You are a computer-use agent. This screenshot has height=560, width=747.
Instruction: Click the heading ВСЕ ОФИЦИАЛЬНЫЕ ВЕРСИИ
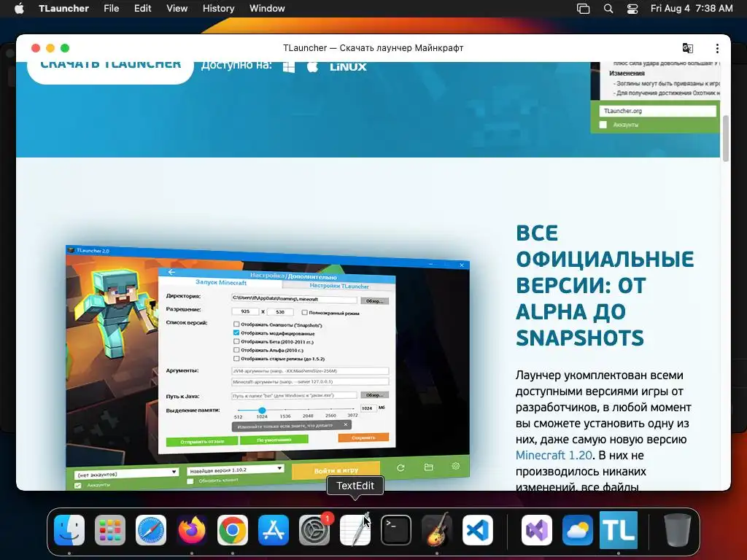coord(605,285)
